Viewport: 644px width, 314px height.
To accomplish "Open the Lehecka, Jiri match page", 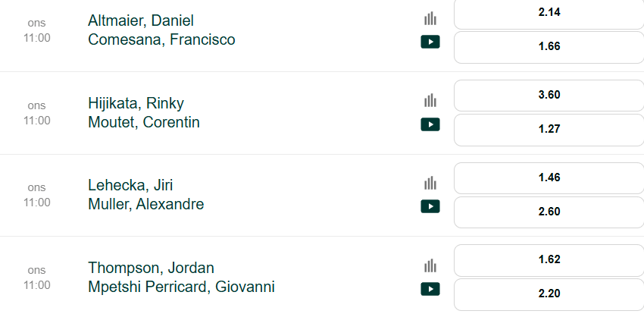I will (x=130, y=185).
